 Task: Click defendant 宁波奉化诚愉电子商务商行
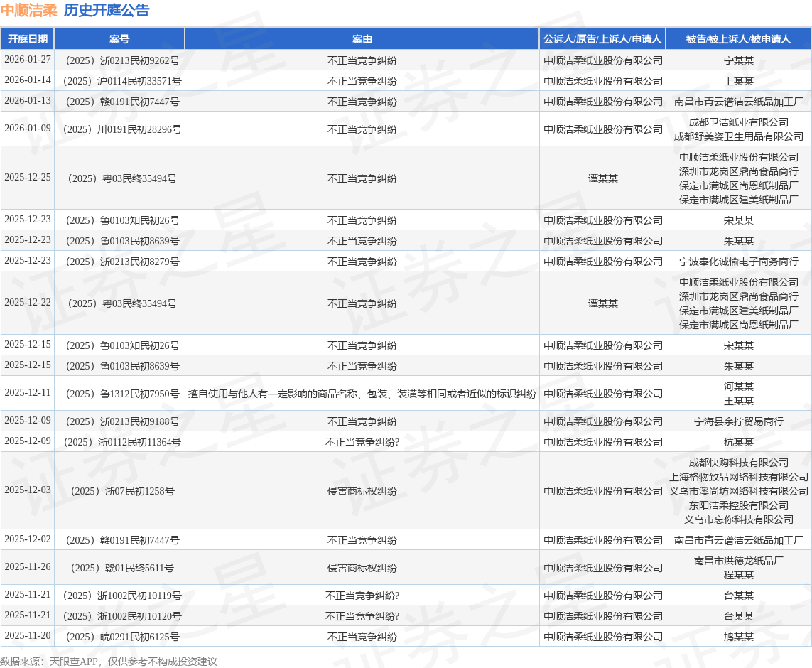tap(738, 262)
